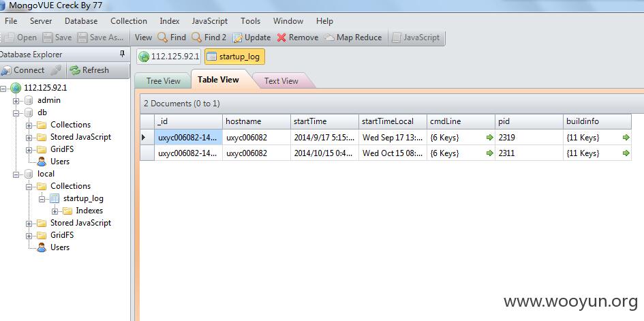Select the startup_log collection table icon
The width and height of the screenshot is (644, 321).
tap(55, 198)
